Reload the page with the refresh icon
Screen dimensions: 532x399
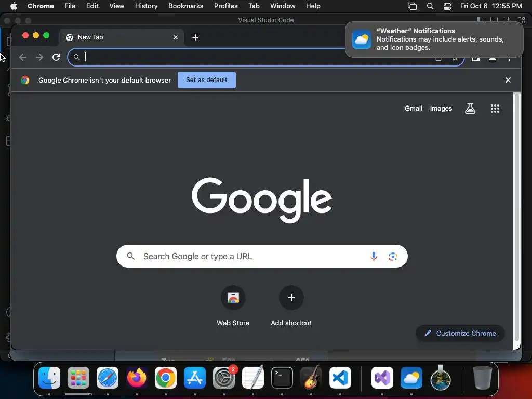56,57
